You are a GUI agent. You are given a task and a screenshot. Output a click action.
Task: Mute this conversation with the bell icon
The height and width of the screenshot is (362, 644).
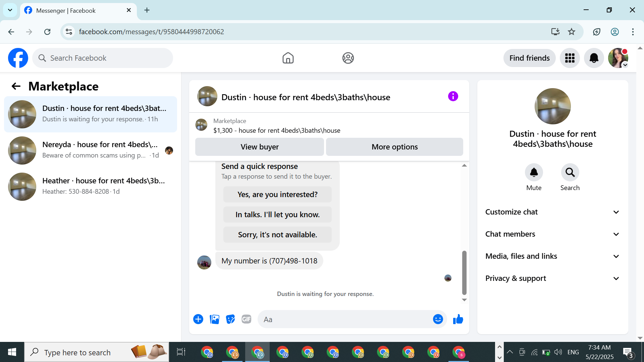[x=534, y=172]
